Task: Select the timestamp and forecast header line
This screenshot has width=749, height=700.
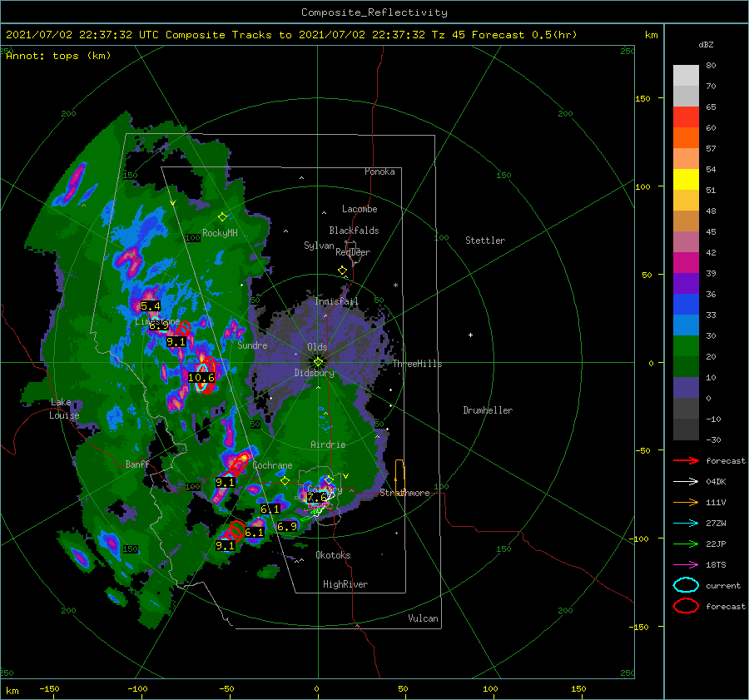Action: click(x=291, y=35)
